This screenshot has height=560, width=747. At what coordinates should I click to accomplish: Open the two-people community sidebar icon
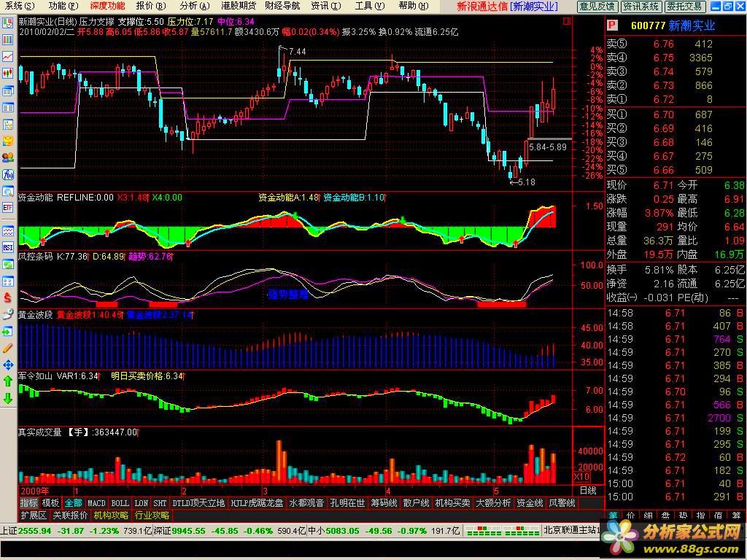pyautogui.click(x=7, y=157)
